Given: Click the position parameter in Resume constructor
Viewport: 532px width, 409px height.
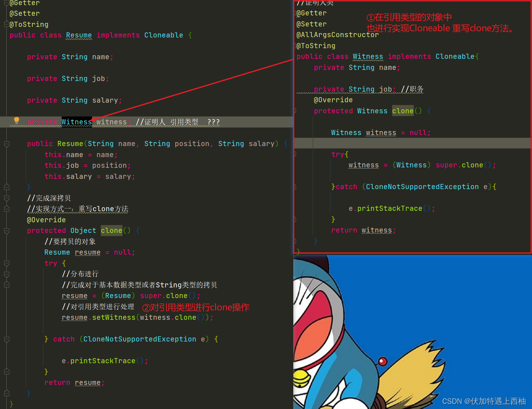Looking at the screenshot, I should tap(192, 144).
